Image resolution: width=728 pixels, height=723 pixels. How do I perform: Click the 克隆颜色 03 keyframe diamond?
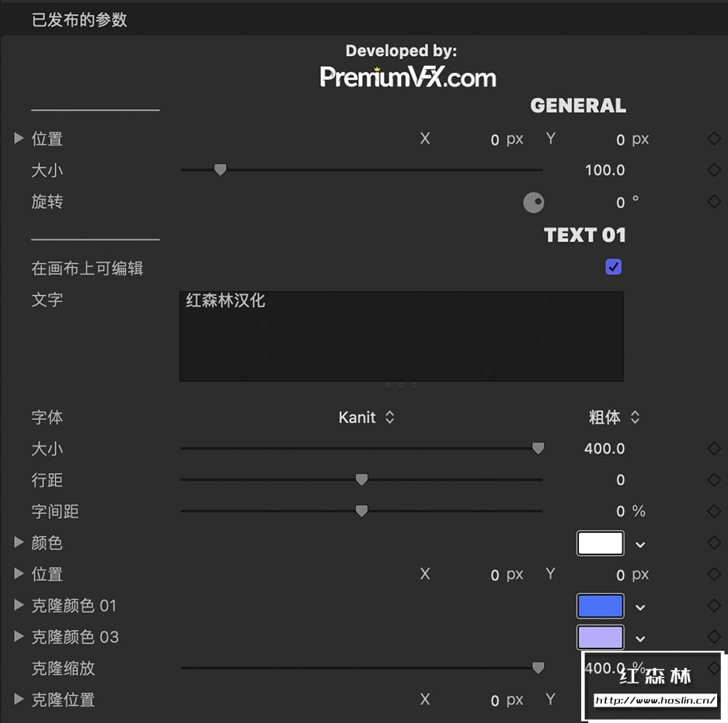pyautogui.click(x=714, y=636)
